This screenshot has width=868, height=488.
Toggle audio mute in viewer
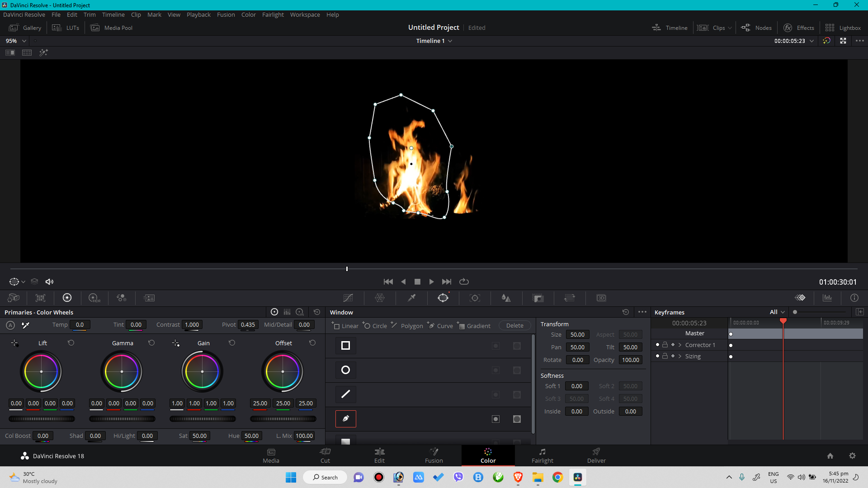(49, 282)
